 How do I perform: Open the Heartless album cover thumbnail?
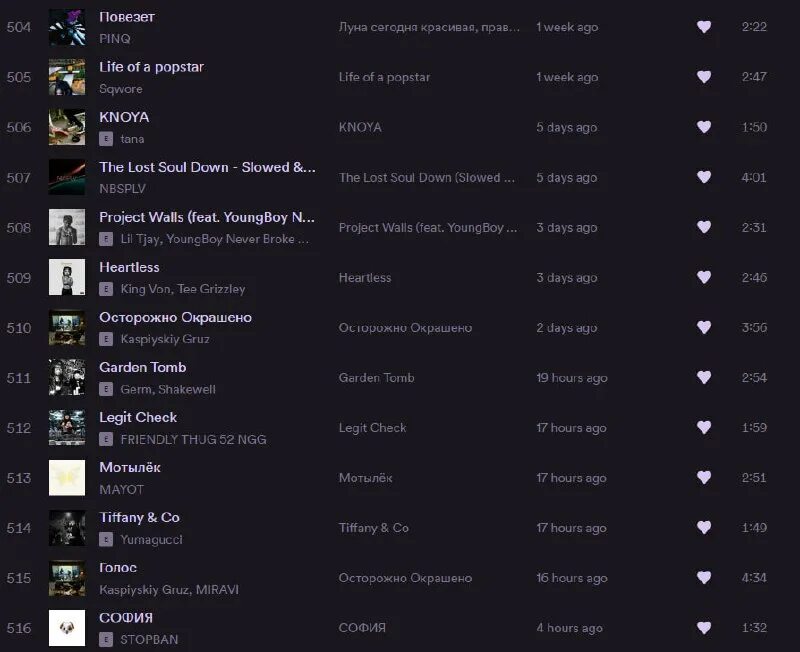coord(67,277)
